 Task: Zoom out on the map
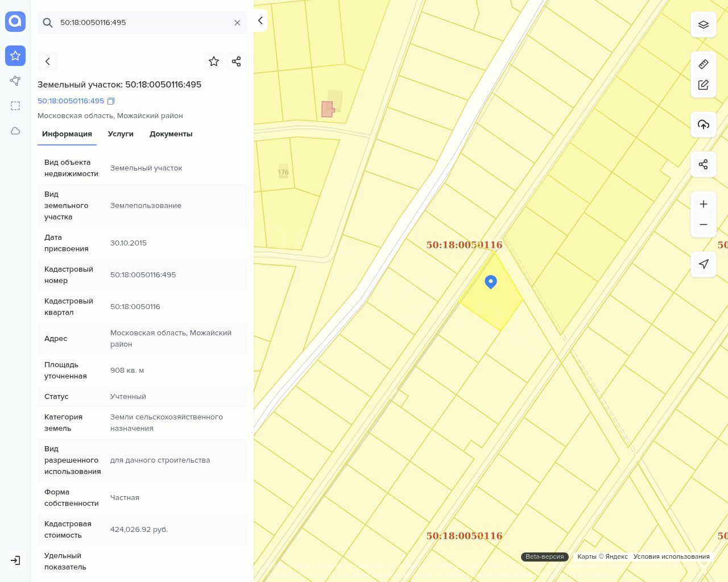click(x=704, y=225)
